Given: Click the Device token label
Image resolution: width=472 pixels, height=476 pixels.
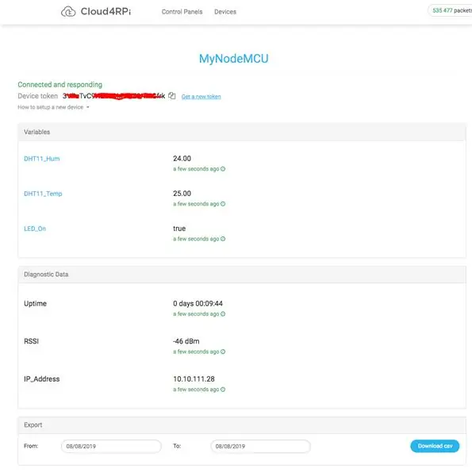Looking at the screenshot, I should click(x=37, y=96).
